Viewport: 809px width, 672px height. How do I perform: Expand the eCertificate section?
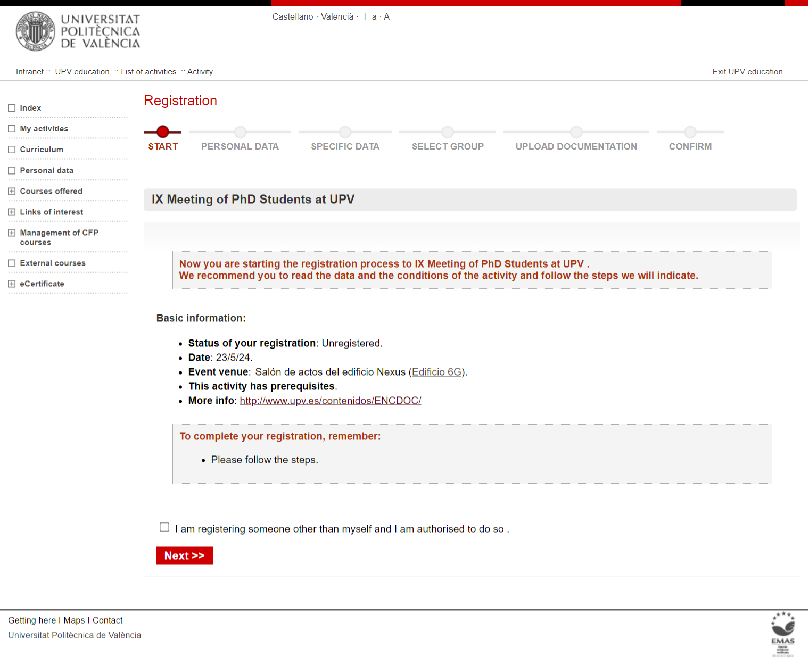12,283
